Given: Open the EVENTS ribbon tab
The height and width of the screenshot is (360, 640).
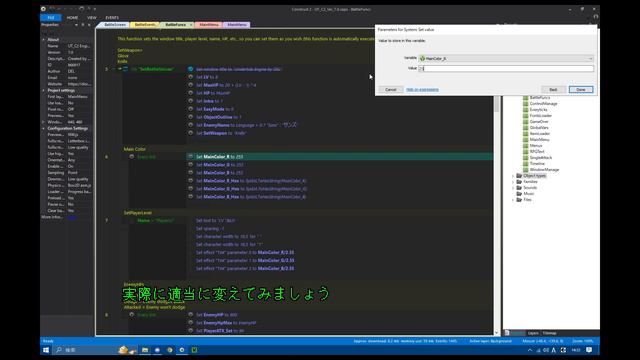Looking at the screenshot, I should [x=112, y=18].
